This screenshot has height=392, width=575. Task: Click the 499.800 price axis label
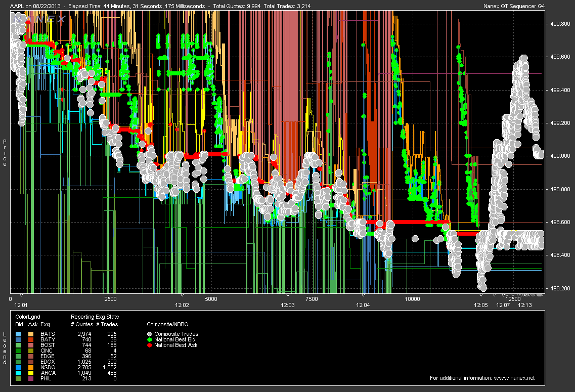coord(560,24)
